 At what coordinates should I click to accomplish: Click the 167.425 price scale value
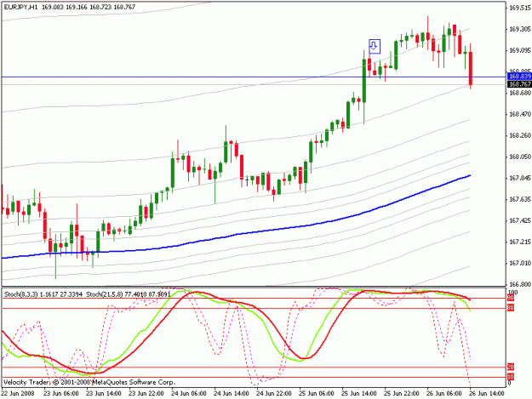point(520,220)
